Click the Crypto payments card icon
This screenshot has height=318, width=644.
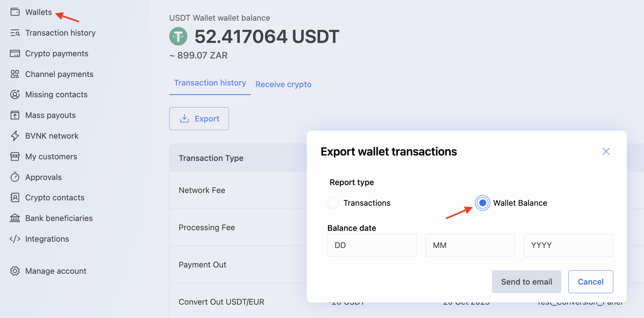[x=15, y=53]
